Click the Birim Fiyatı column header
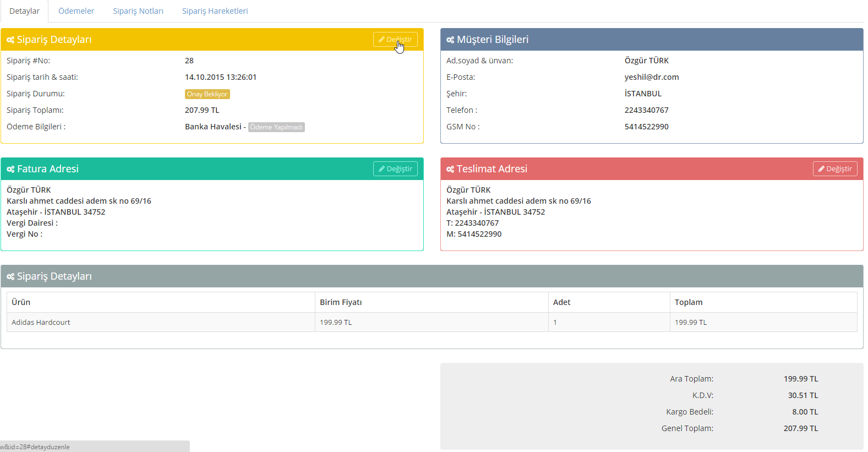The width and height of the screenshot is (868, 452). (341, 302)
